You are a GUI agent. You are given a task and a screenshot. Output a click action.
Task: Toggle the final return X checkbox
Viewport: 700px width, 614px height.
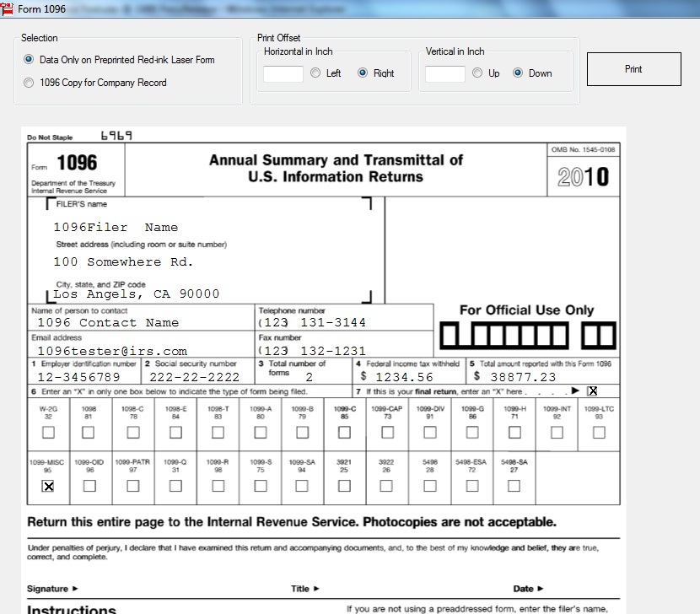(592, 390)
